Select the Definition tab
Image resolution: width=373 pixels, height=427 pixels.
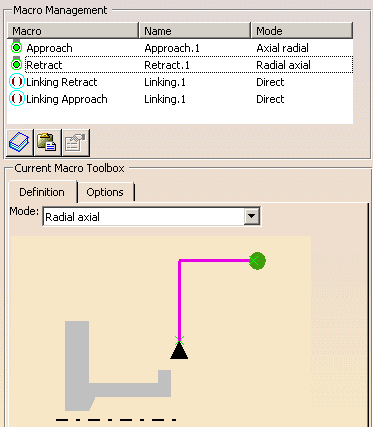pyautogui.click(x=42, y=192)
